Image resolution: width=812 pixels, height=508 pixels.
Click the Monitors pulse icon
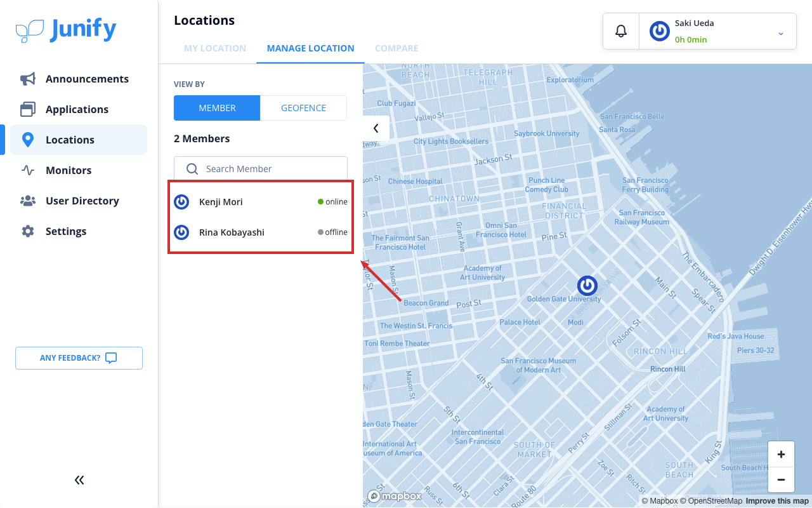coord(28,170)
